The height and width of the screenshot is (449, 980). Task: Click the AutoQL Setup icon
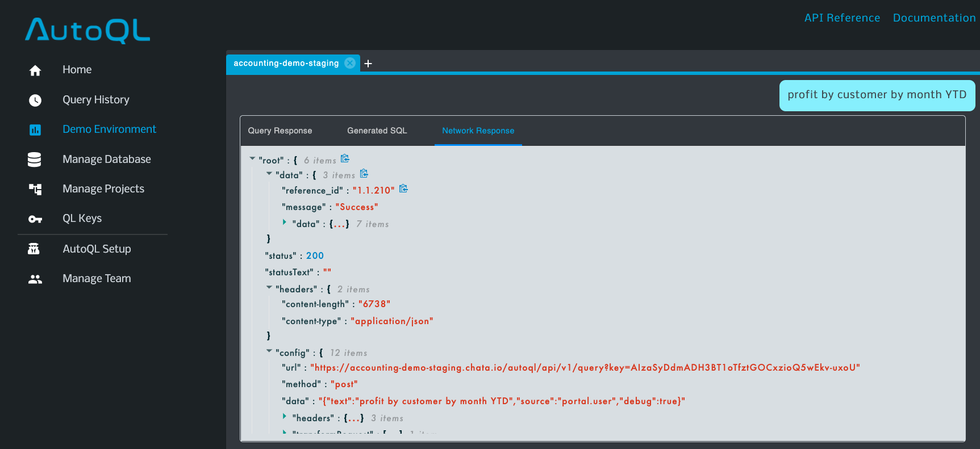34,249
